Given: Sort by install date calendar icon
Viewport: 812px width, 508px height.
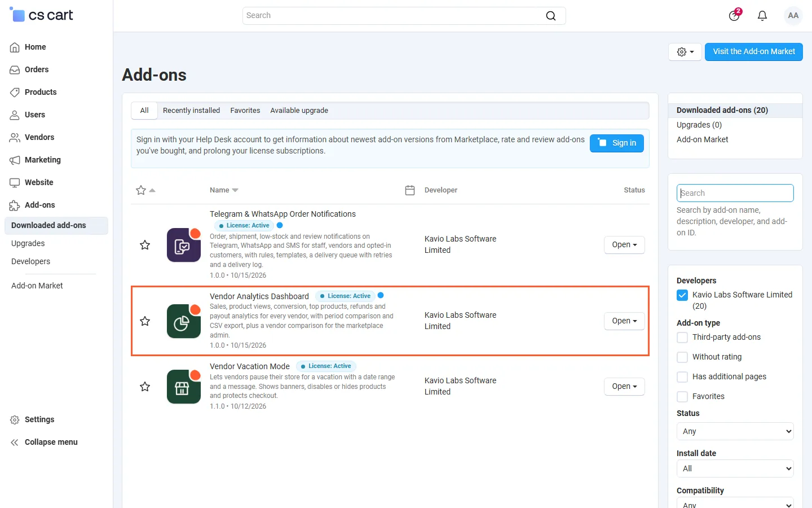Looking at the screenshot, I should pyautogui.click(x=410, y=190).
